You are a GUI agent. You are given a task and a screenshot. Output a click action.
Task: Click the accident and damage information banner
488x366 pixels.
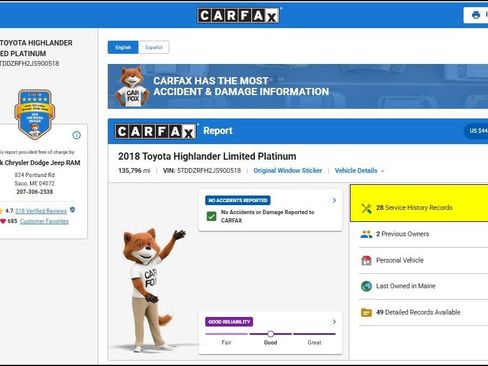click(298, 87)
